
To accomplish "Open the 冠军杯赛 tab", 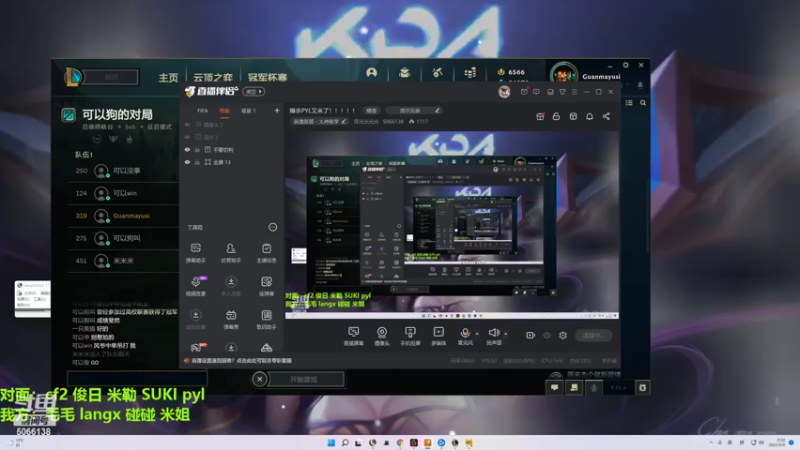I will pyautogui.click(x=267, y=78).
